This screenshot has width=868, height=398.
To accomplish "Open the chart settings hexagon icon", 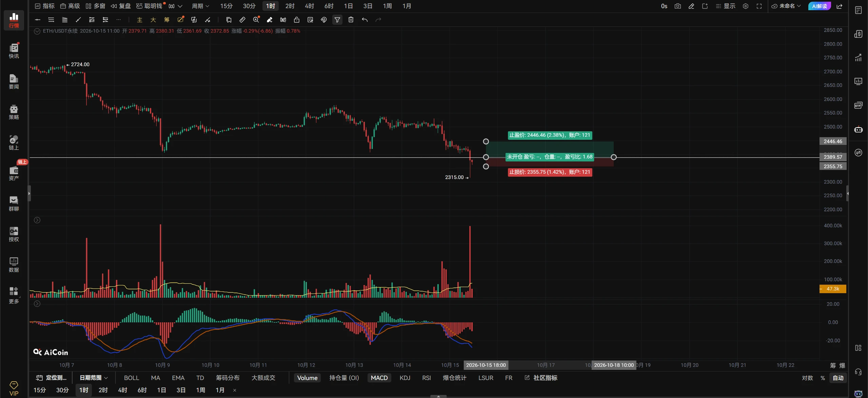I will click(x=746, y=6).
